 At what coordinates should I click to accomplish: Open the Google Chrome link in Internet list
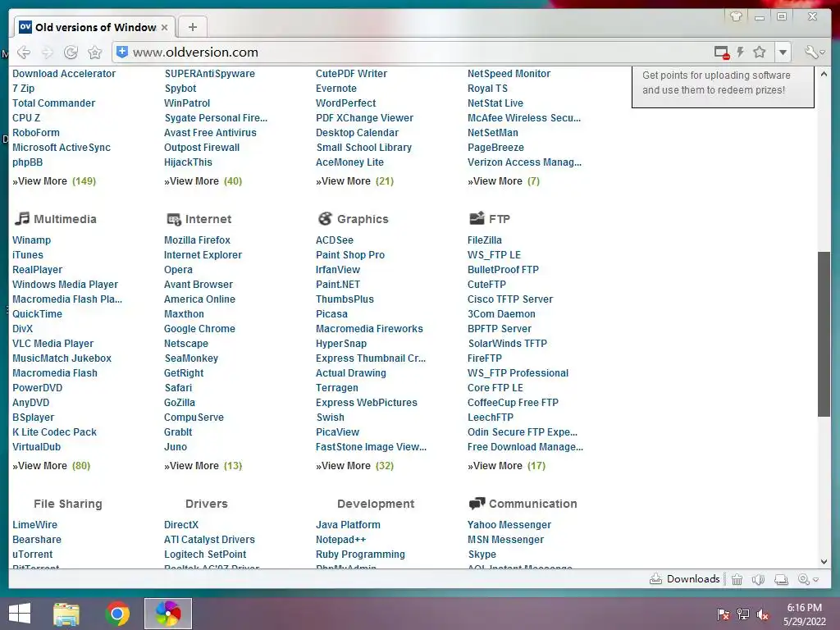[x=199, y=328]
